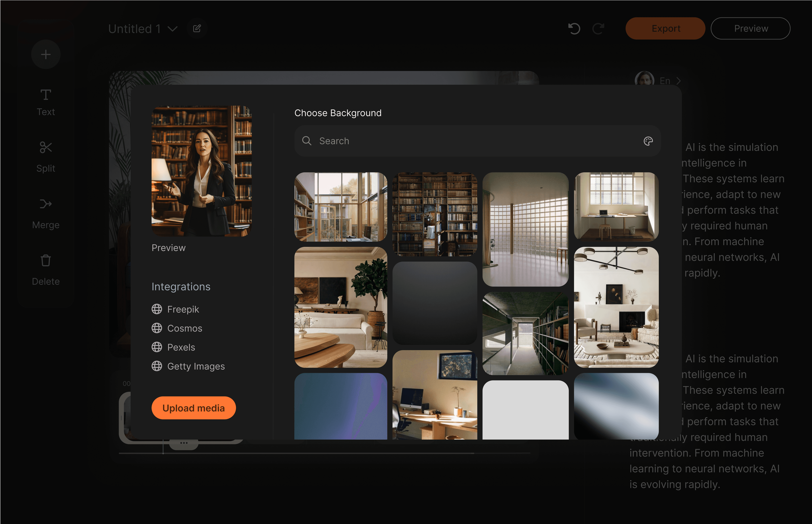812x524 pixels.
Task: Click the top Preview button
Action: point(750,29)
